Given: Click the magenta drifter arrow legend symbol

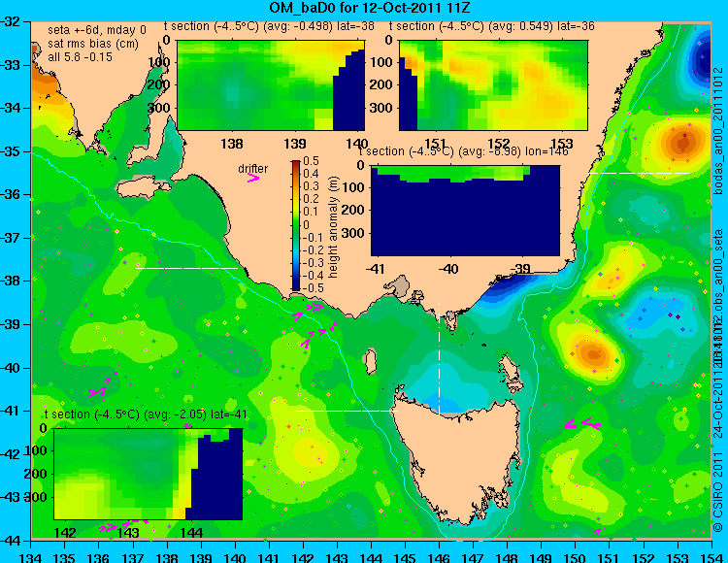Looking at the screenshot, I should tap(253, 178).
